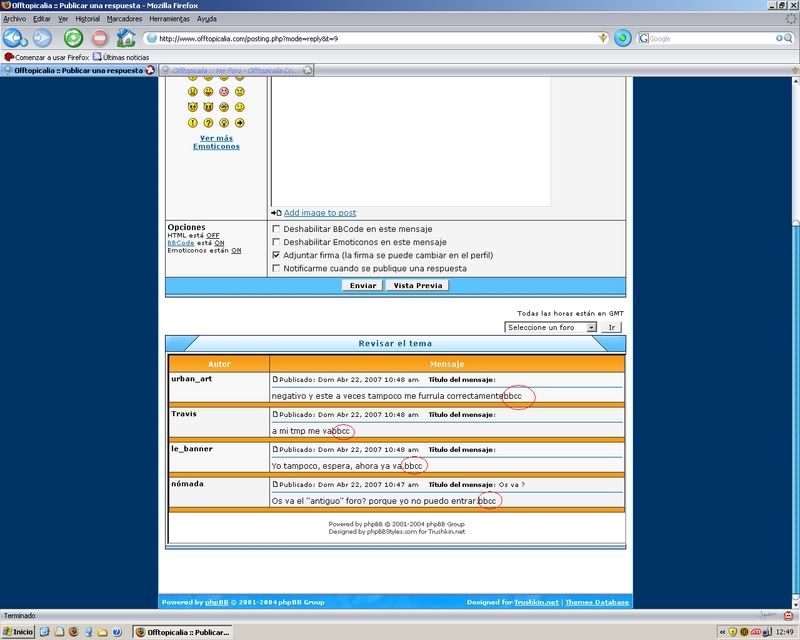This screenshot has height=640, width=800.
Task: Open the Herramientas menu
Action: 169,19
